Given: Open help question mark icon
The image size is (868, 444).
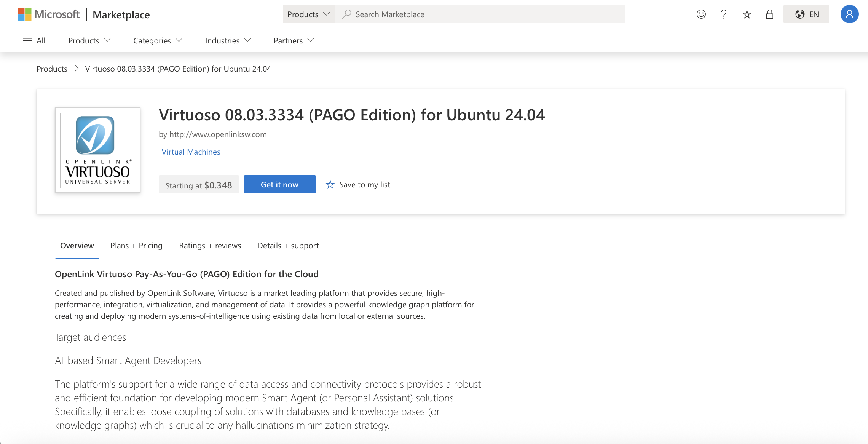Looking at the screenshot, I should [x=724, y=14].
